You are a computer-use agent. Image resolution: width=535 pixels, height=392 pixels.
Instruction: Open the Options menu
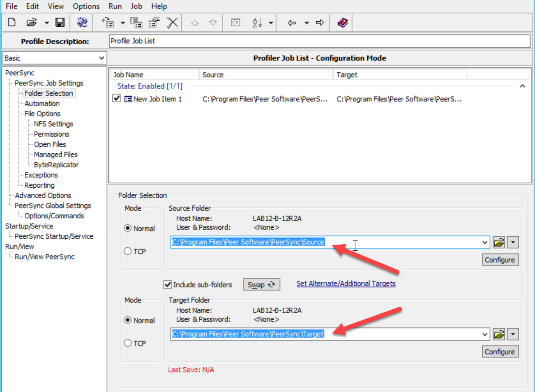point(86,6)
